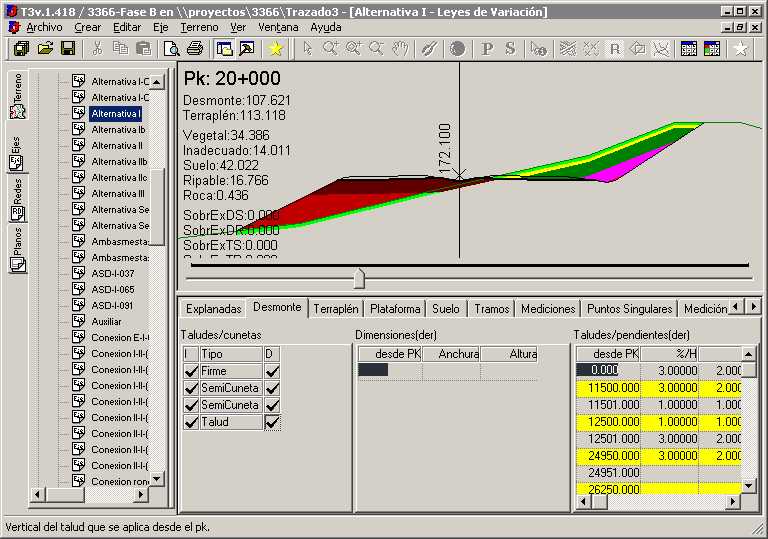This screenshot has width=768, height=539.
Task: Select Alternativa Ib in tree
Action: [118, 129]
